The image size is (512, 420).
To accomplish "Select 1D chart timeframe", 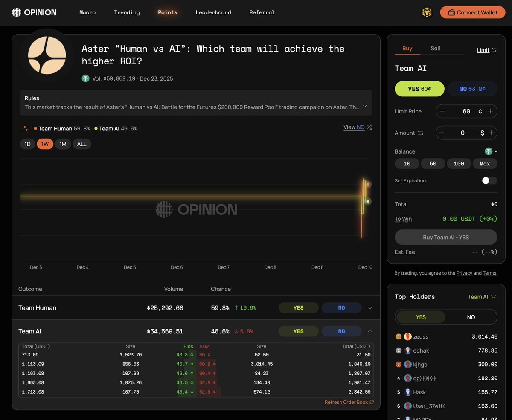I will (x=27, y=144).
